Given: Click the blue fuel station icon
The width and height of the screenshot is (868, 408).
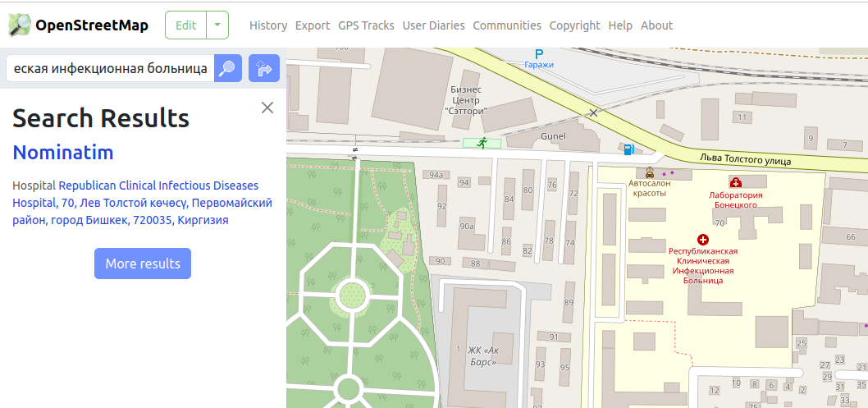Looking at the screenshot, I should pos(628,149).
